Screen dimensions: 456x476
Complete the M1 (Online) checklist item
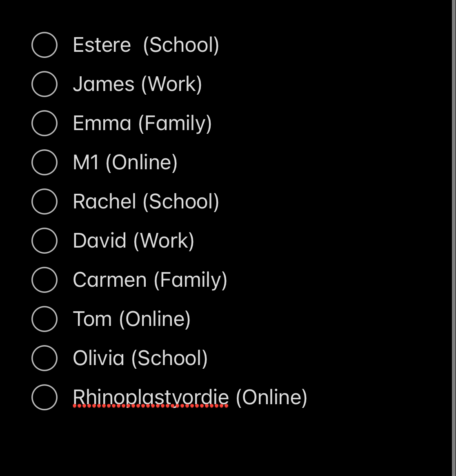[44, 162]
